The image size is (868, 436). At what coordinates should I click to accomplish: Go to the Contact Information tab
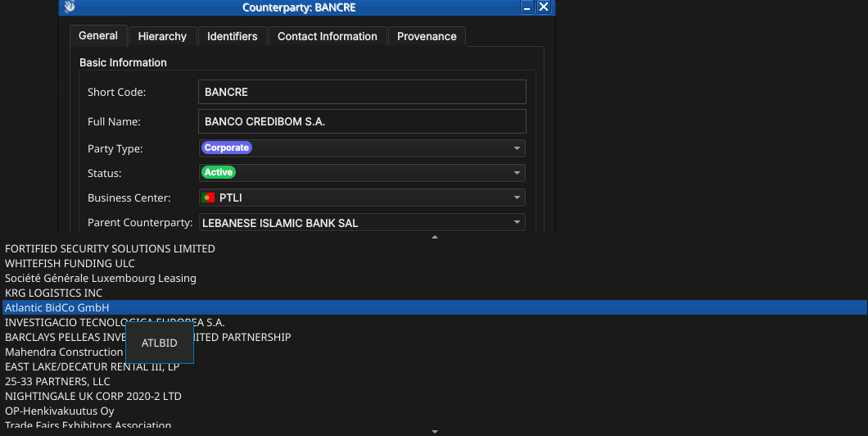328,37
